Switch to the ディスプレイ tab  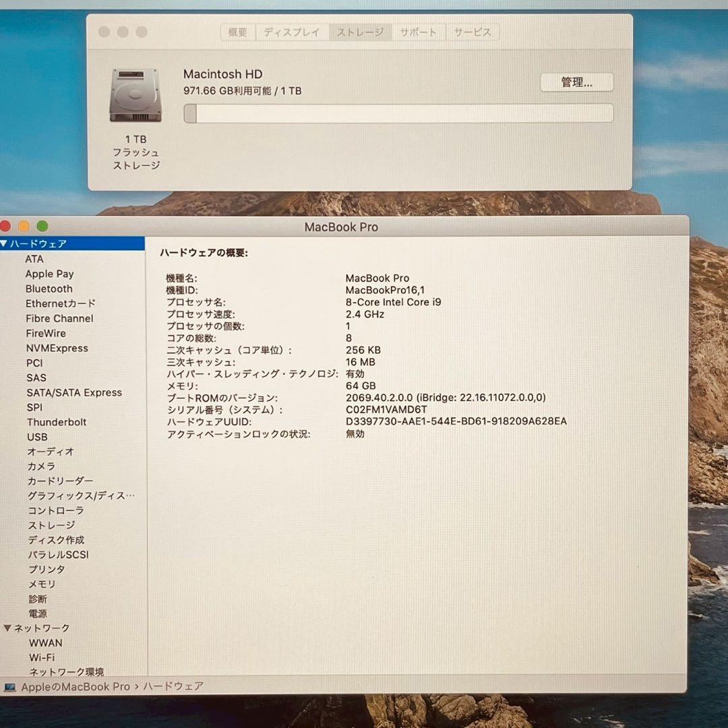[x=291, y=32]
